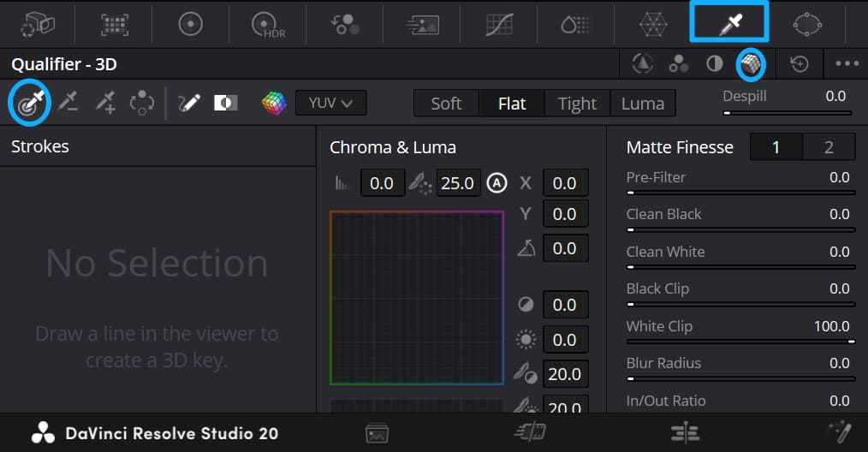Toggle Show Paths pencil icon
Screen dimensions: 868x452
[189, 103]
